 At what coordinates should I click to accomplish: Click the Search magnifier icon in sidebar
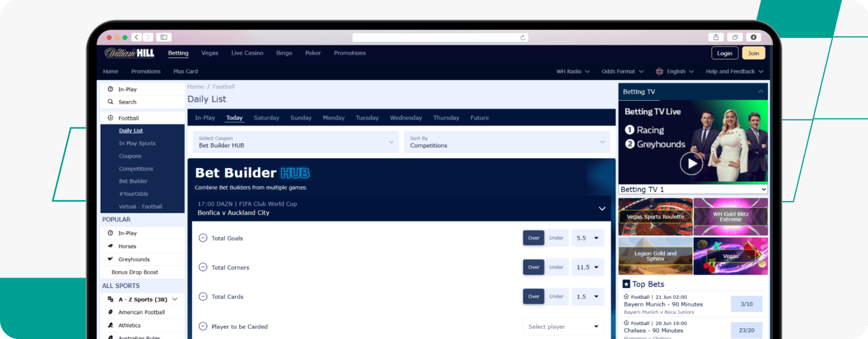pos(111,102)
